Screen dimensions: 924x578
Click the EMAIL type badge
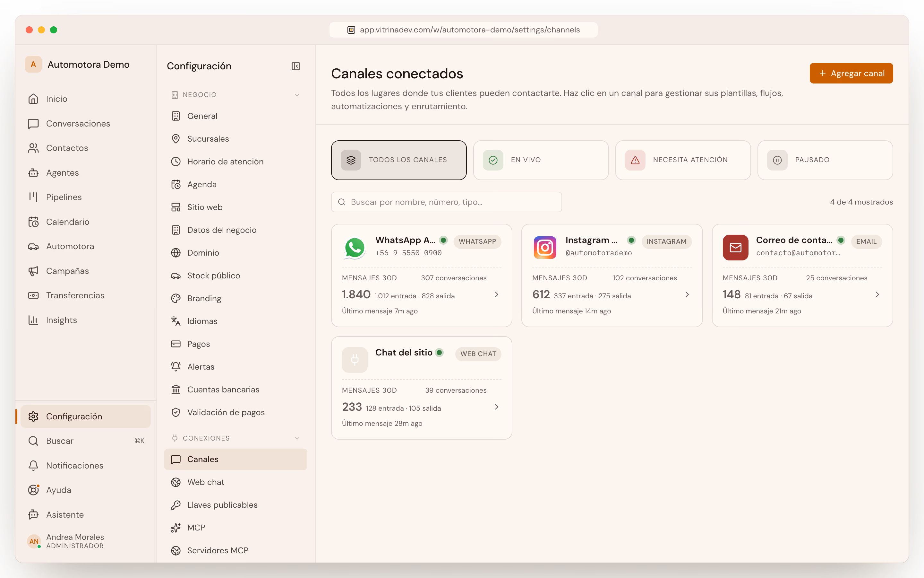(866, 241)
